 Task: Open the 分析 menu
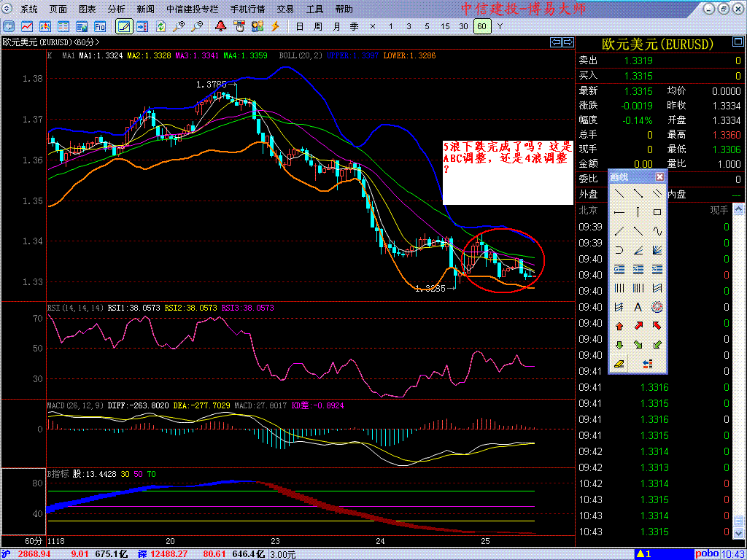point(116,9)
